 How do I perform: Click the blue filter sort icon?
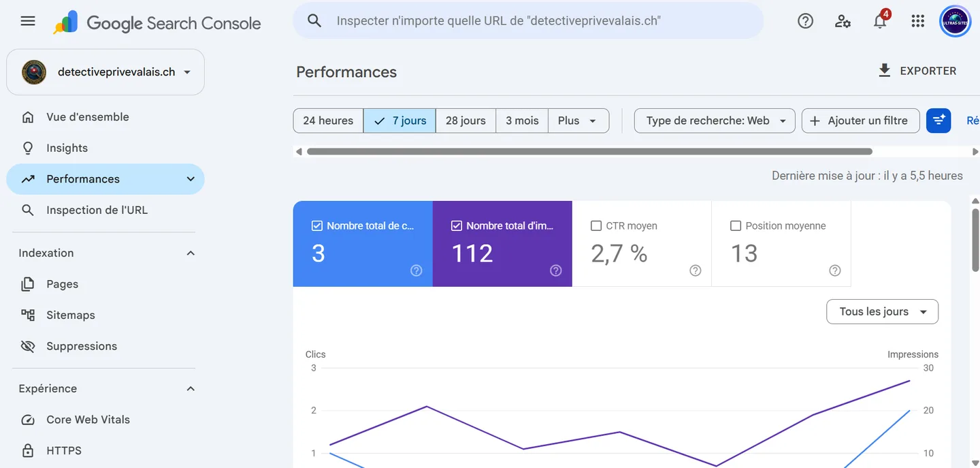pyautogui.click(x=938, y=121)
